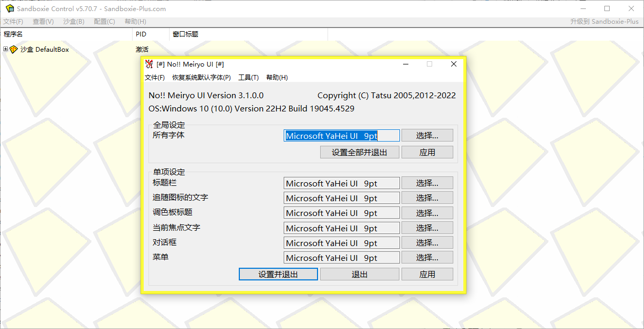The image size is (644, 329).
Task: Click the 所有字体 font text field
Action: (x=341, y=136)
